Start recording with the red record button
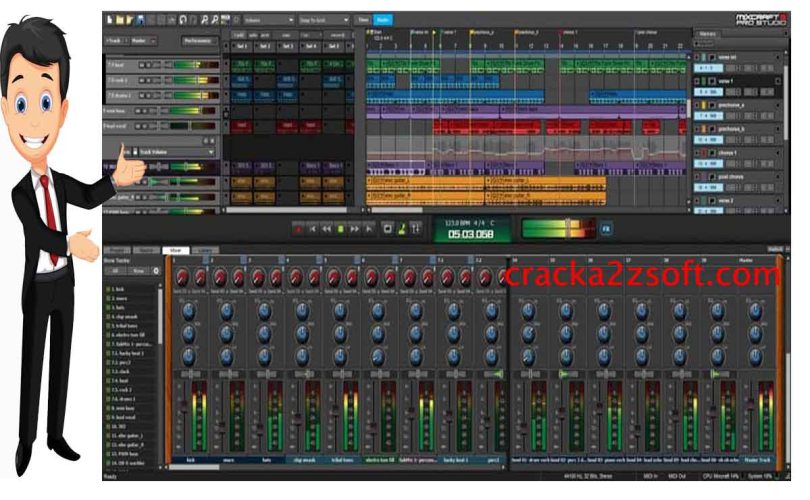The height and width of the screenshot is (500, 810). pos(298,229)
